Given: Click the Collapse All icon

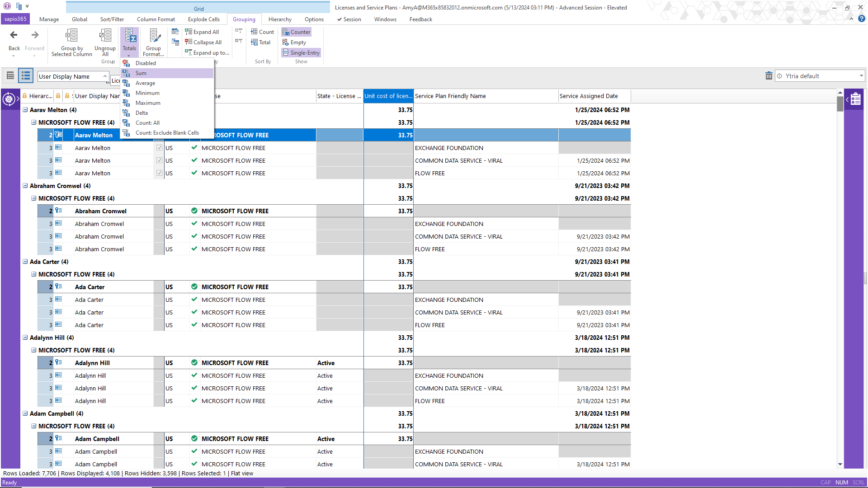Looking at the screenshot, I should tap(189, 42).
